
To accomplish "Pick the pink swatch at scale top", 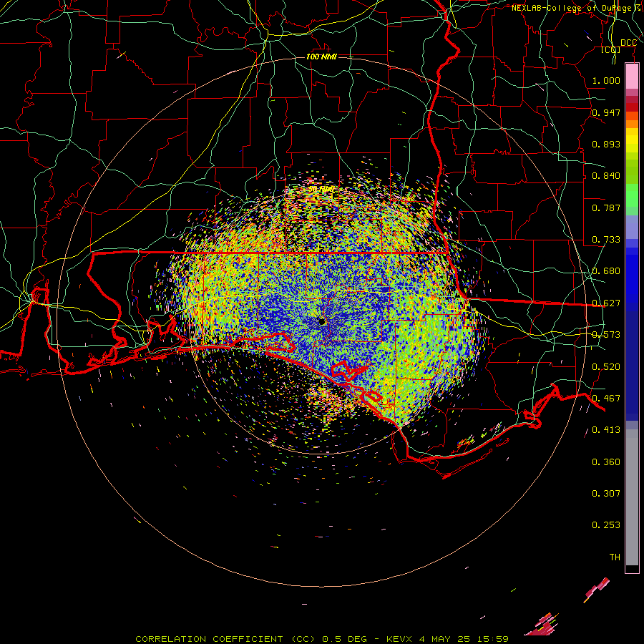I will tap(632, 76).
